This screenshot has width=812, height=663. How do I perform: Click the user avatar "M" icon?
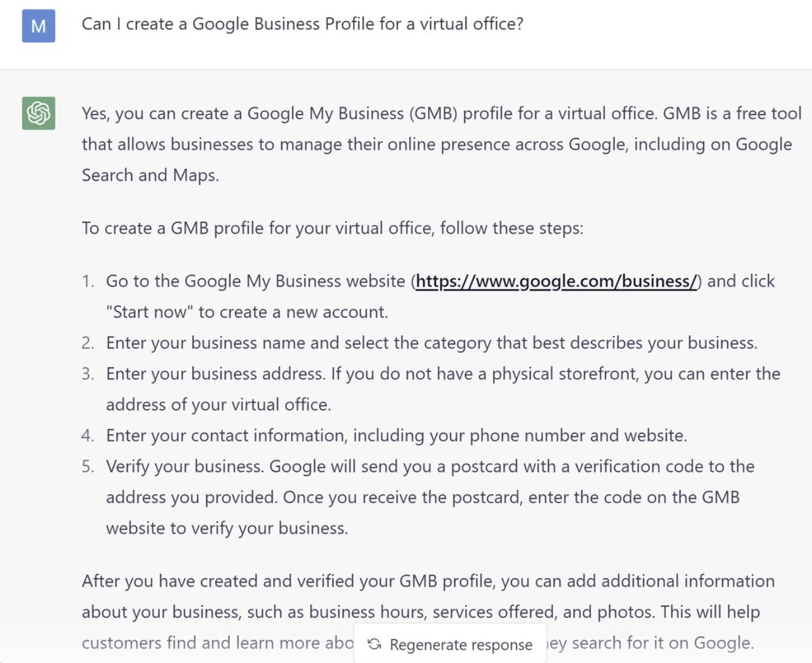click(x=39, y=26)
